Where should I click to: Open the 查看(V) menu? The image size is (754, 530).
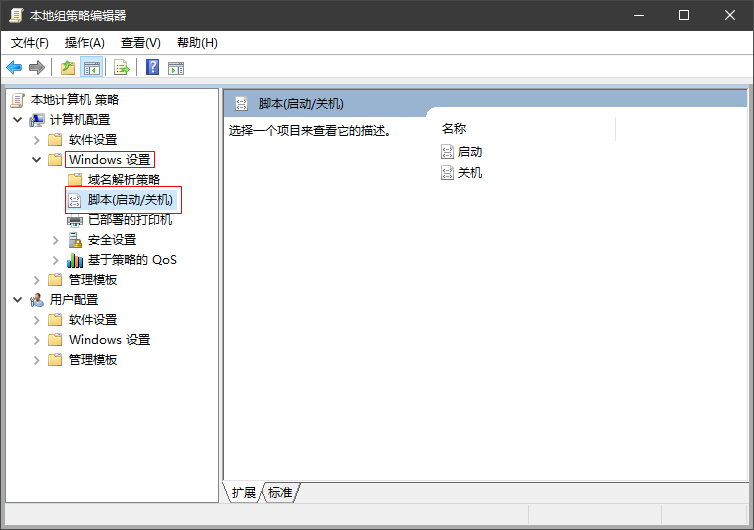[140, 43]
